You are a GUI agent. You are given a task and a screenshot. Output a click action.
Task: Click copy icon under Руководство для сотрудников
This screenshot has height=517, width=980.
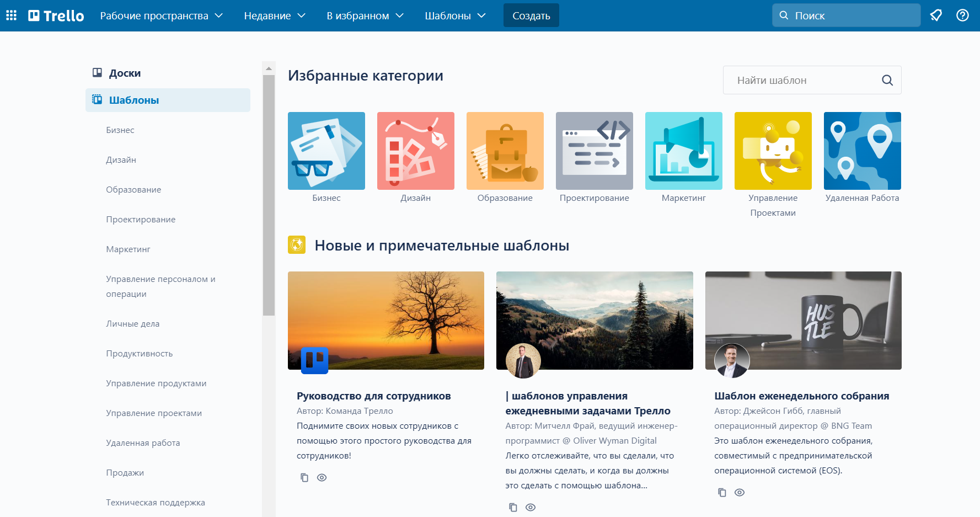(304, 478)
